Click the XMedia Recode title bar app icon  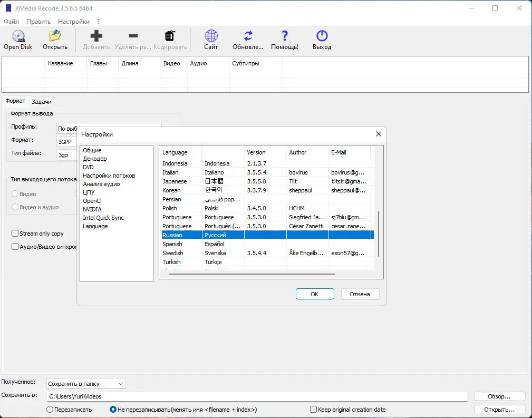8,8
